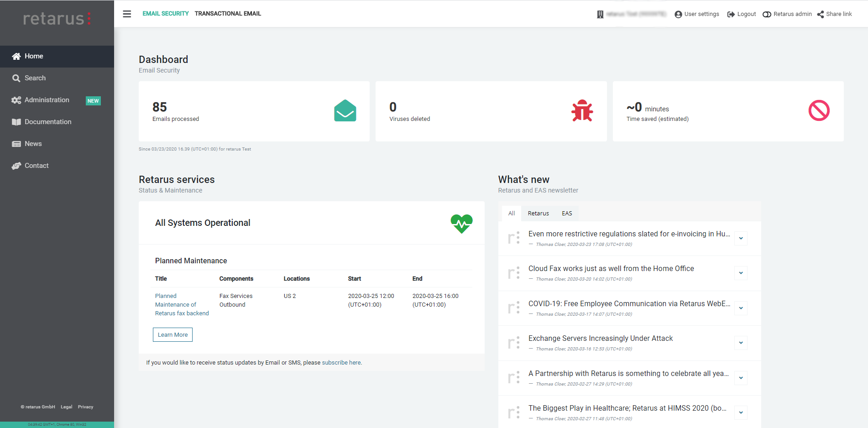Click the News newspaper icon
The width and height of the screenshot is (868, 428).
click(x=16, y=144)
